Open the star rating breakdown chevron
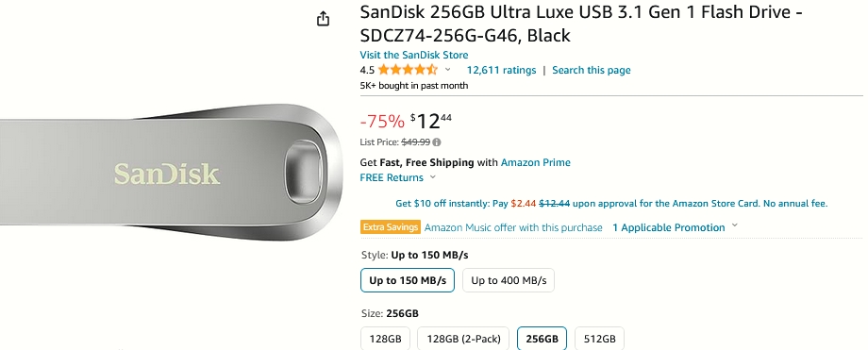Screen dimensions: 868x350 click(x=447, y=70)
